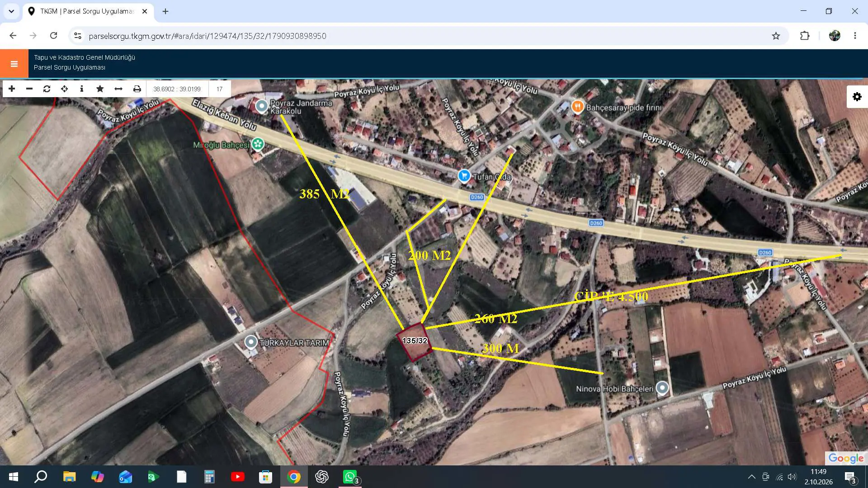The height and width of the screenshot is (488, 868).
Task: Select the TKGM Parsel Sorgu tab
Action: [88, 11]
